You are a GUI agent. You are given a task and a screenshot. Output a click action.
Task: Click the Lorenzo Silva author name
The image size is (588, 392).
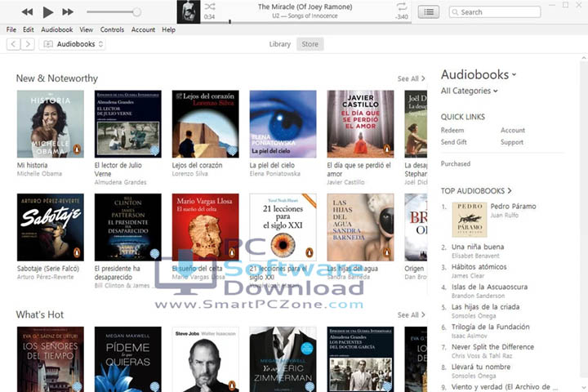pos(189,174)
